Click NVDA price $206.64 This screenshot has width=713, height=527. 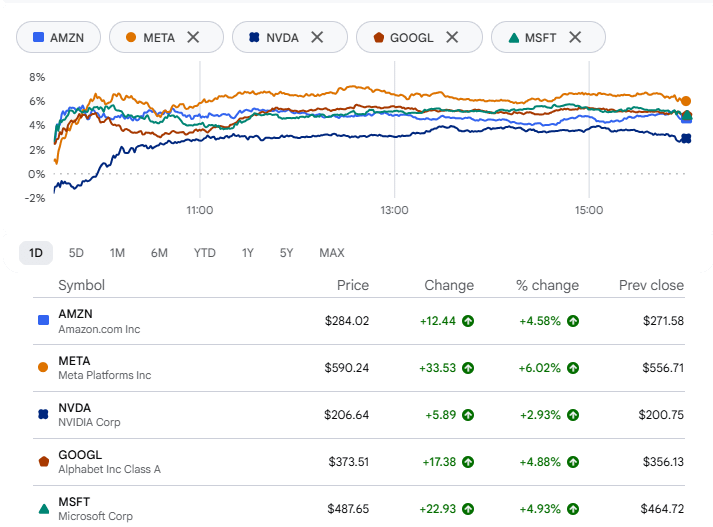tap(346, 415)
